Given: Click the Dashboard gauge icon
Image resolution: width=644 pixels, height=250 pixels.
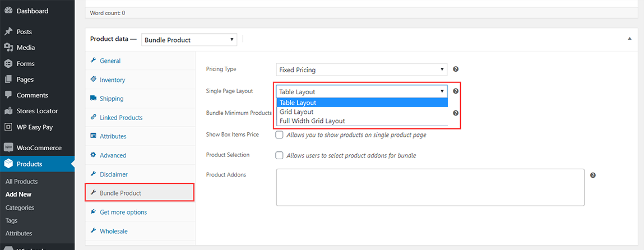Looking at the screenshot, I should [x=8, y=11].
